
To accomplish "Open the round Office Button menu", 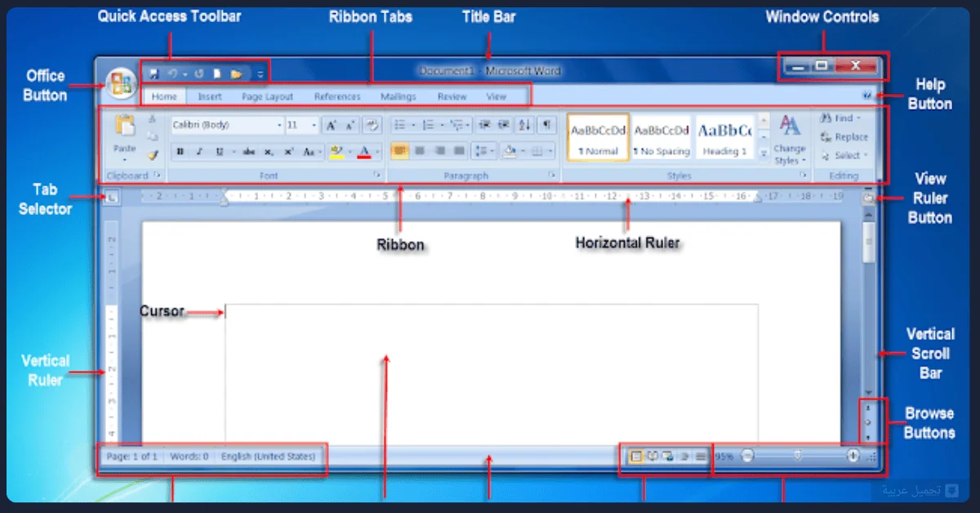I will [x=122, y=83].
